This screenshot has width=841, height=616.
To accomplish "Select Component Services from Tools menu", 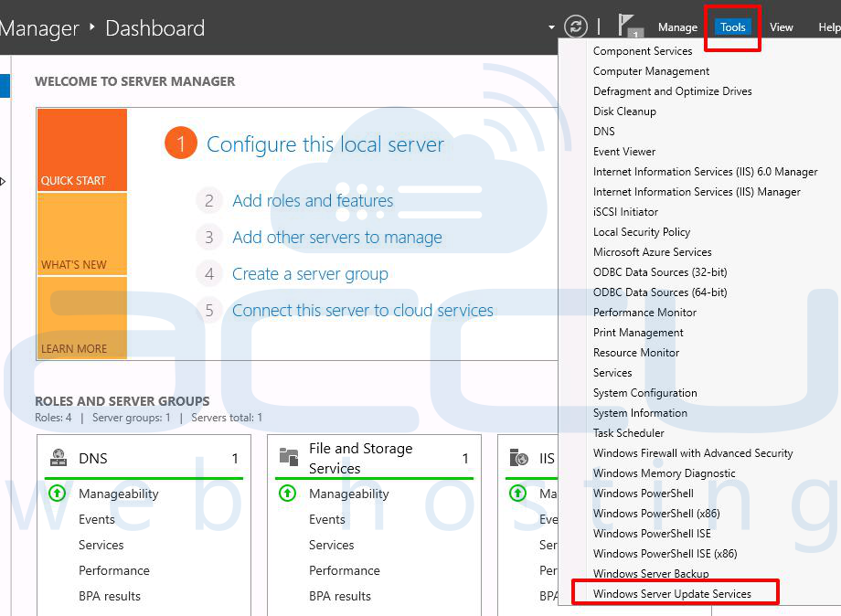I will point(643,51).
